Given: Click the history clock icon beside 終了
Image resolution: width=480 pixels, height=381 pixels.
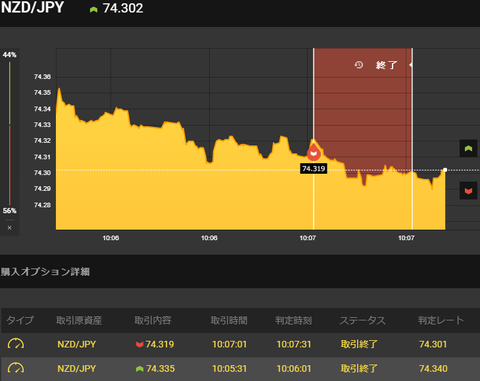Looking at the screenshot, I should click(x=359, y=65).
